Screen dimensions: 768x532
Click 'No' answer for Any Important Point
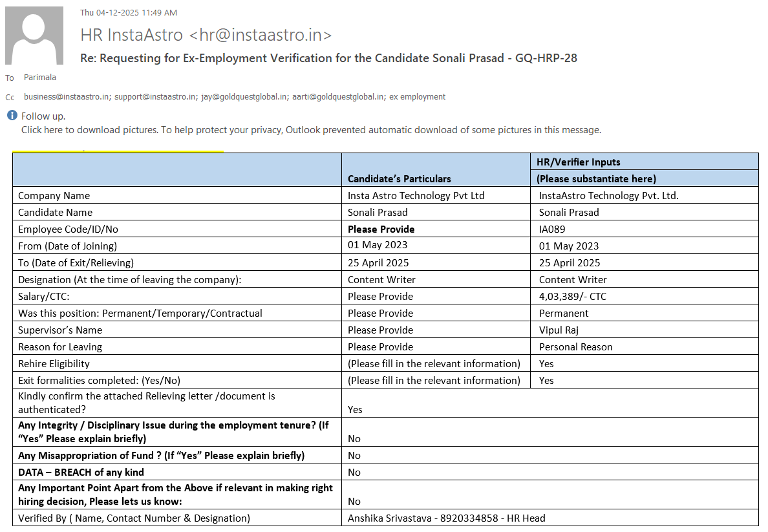tap(354, 501)
